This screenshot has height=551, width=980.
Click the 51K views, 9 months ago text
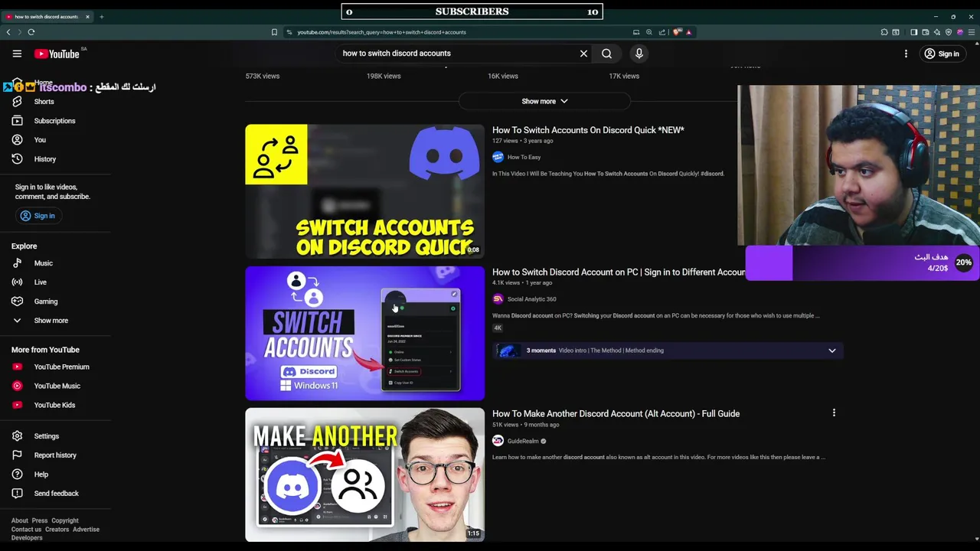(525, 425)
